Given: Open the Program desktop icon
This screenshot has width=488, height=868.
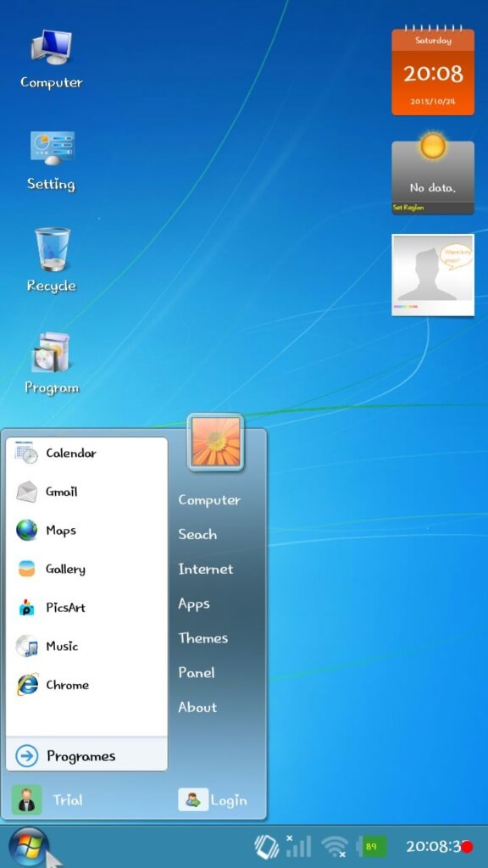Looking at the screenshot, I should tap(51, 352).
